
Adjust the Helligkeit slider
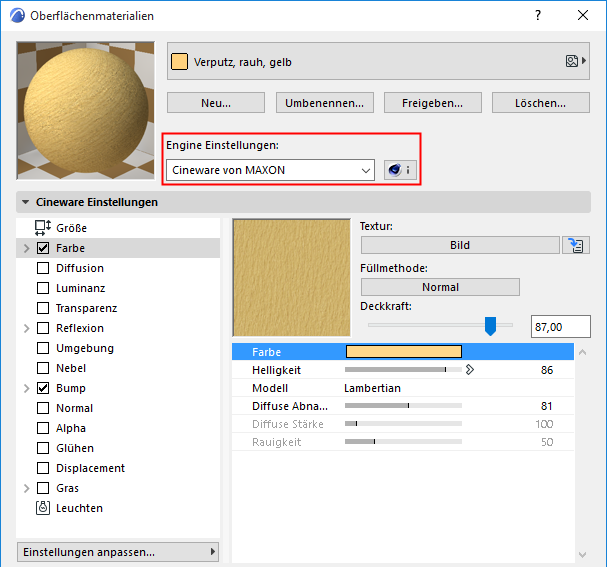[x=403, y=370]
